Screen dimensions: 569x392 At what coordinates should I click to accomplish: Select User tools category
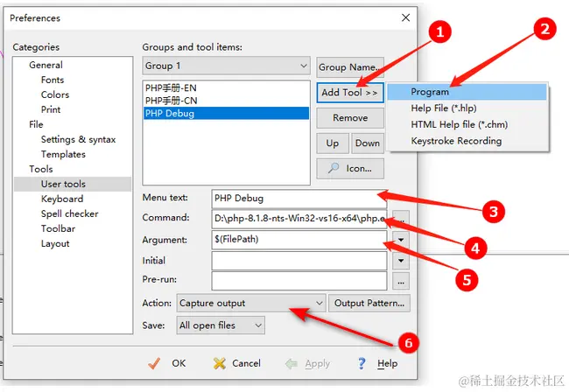[73, 184]
